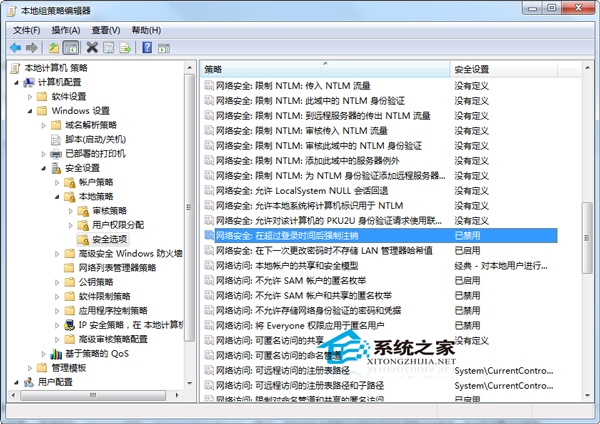Select the 软件限制策略 tree item
Viewport: 600px width, 424px height.
click(x=104, y=297)
